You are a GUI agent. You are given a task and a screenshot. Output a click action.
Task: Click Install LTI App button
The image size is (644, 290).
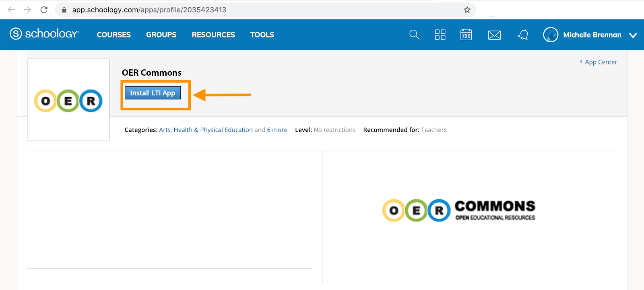[x=153, y=93]
